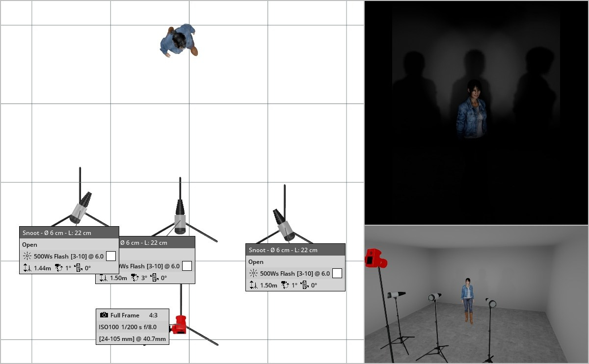The width and height of the screenshot is (589, 364).
Task: Click the tilt icon next to 3°
Action: 135,278
